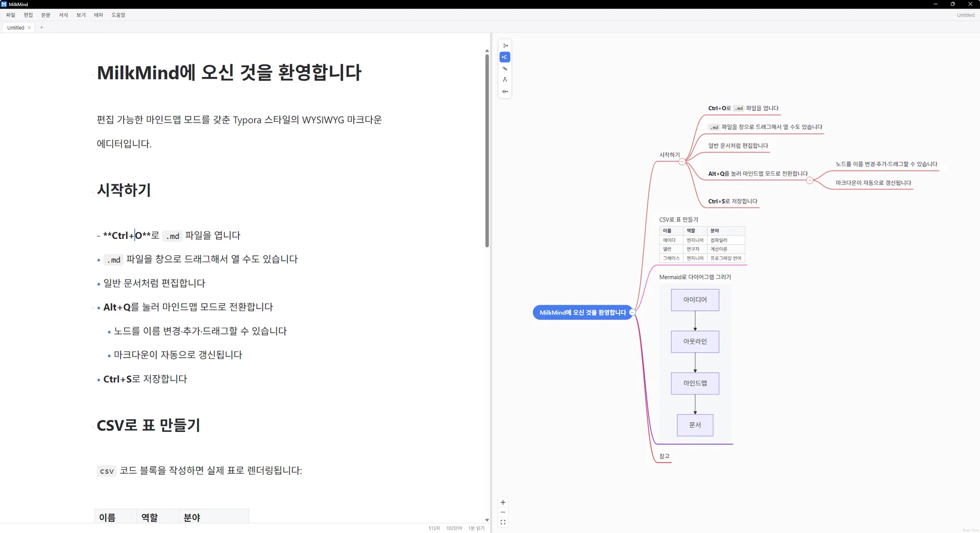This screenshot has height=533, width=980.
Task: Select the 참고 mind map node
Action: [664, 456]
